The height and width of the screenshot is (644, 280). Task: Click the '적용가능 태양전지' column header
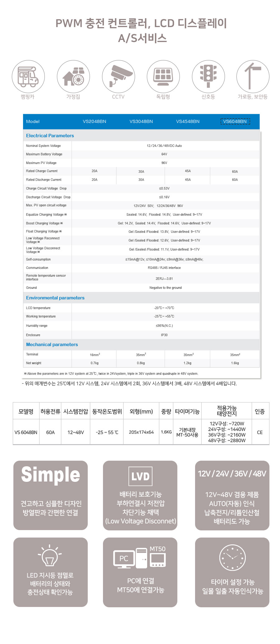click(x=227, y=411)
